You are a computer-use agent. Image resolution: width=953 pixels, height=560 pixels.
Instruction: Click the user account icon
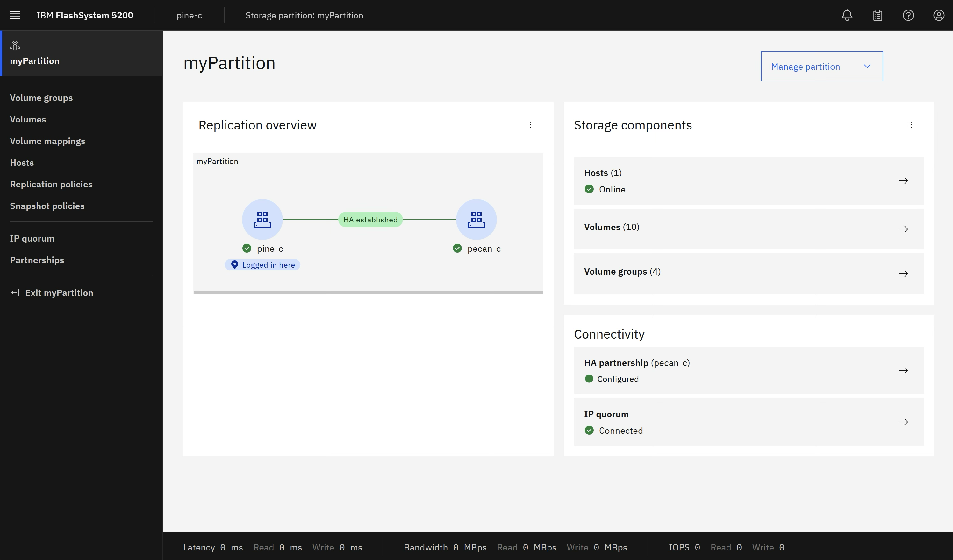point(939,15)
